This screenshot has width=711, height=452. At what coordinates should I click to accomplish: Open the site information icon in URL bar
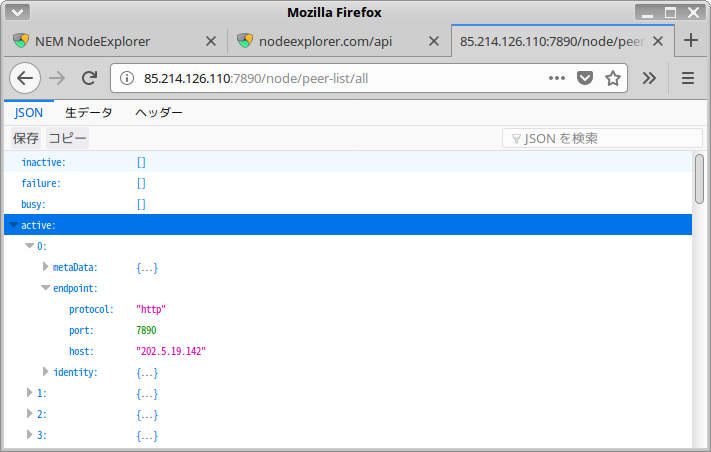(x=127, y=78)
